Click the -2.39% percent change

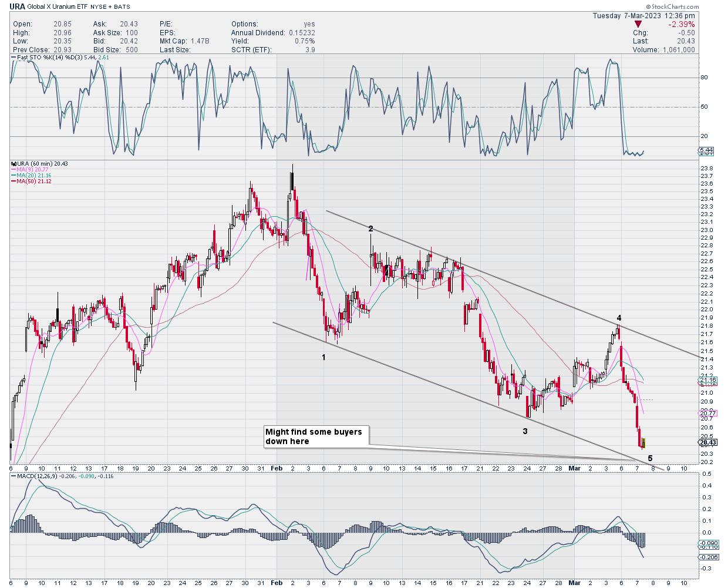(x=681, y=24)
